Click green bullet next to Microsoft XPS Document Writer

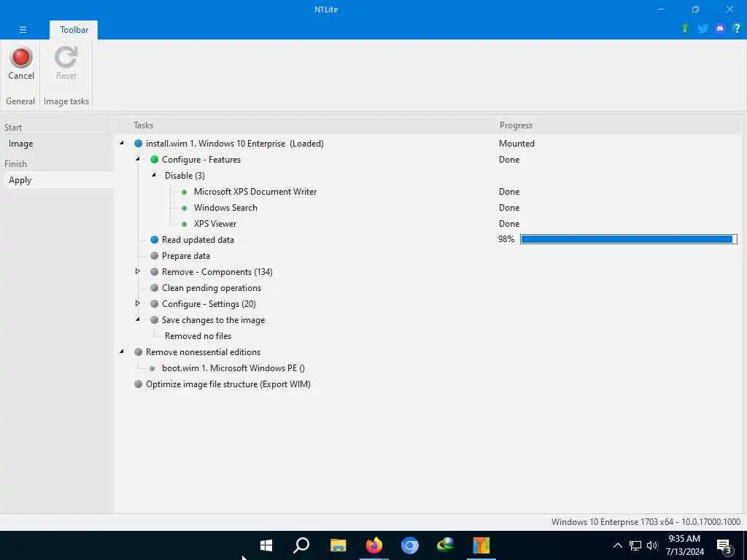coord(185,192)
